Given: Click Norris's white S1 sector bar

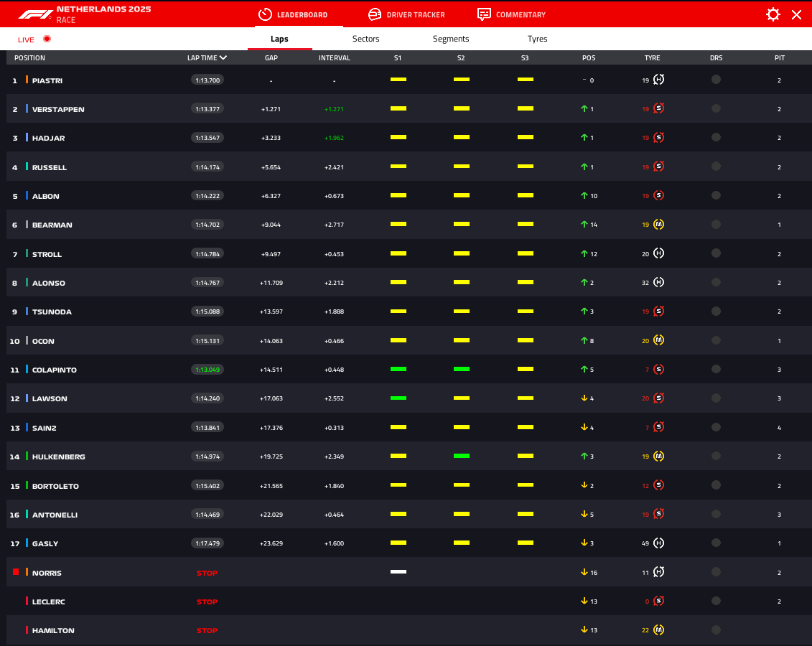Looking at the screenshot, I should 398,572.
